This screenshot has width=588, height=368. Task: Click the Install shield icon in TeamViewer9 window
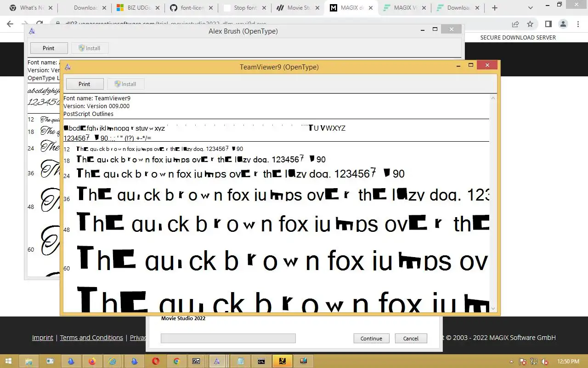click(118, 84)
